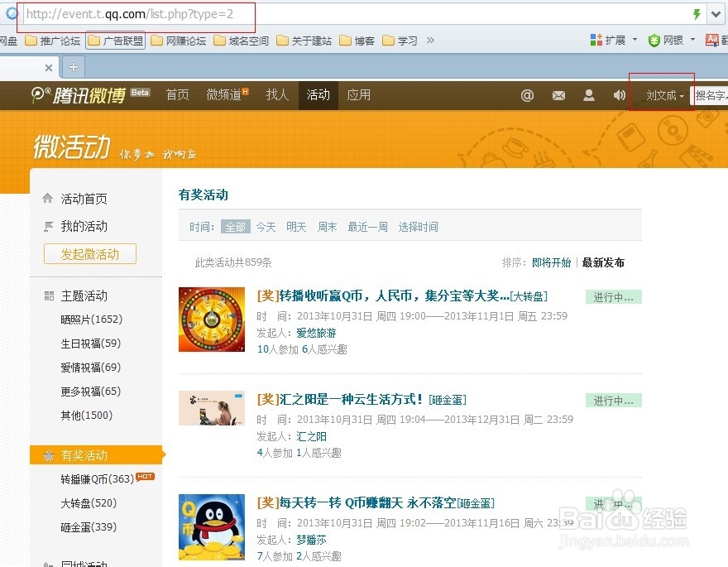Show more bookmarks with the » chevron
Image resolution: width=728 pixels, height=567 pixels.
click(x=430, y=41)
